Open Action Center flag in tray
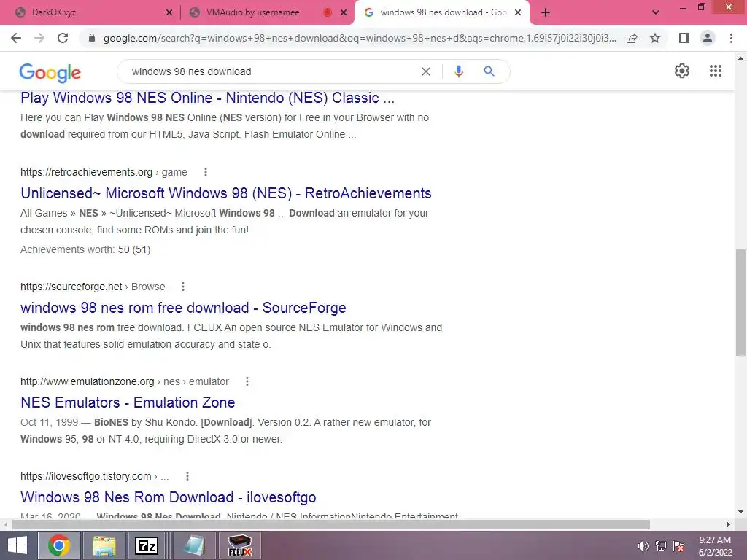 pyautogui.click(x=678, y=546)
